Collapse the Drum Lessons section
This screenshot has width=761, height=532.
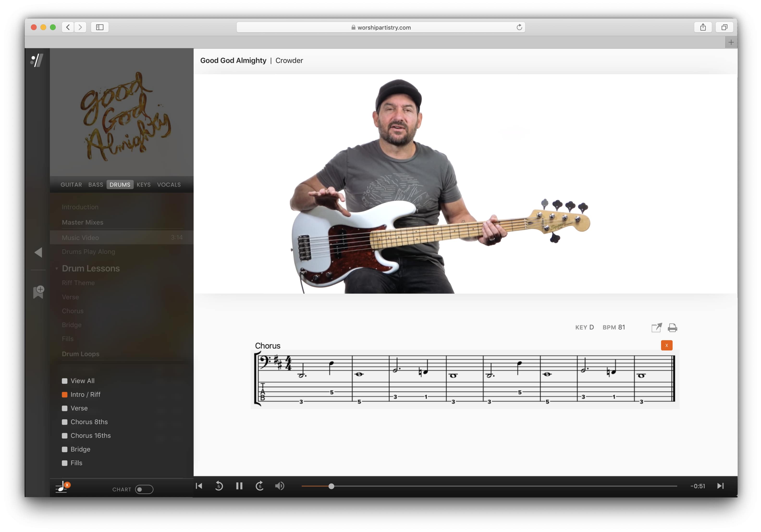point(57,269)
